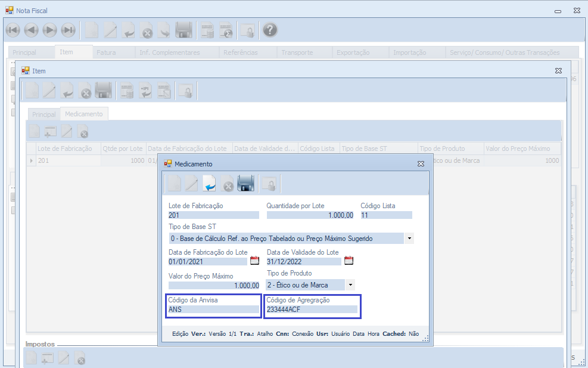Close the Medicamento dialog
This screenshot has width=588, height=368.
pyautogui.click(x=421, y=163)
